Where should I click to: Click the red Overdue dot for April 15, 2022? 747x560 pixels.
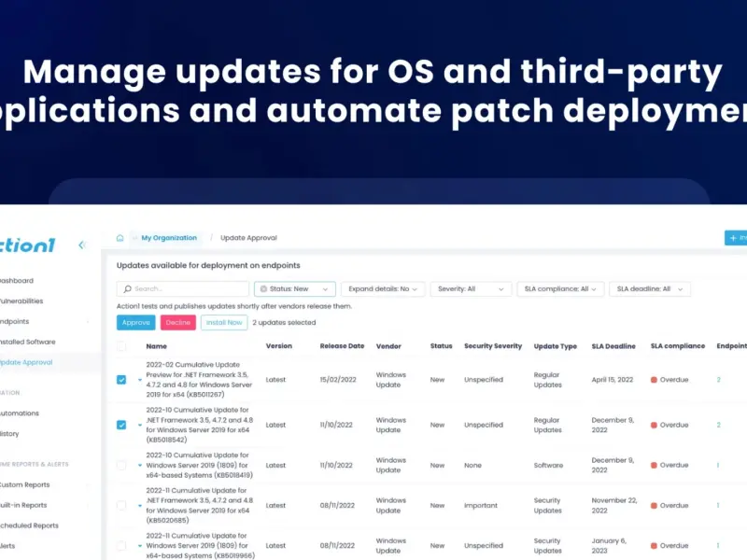(x=655, y=380)
